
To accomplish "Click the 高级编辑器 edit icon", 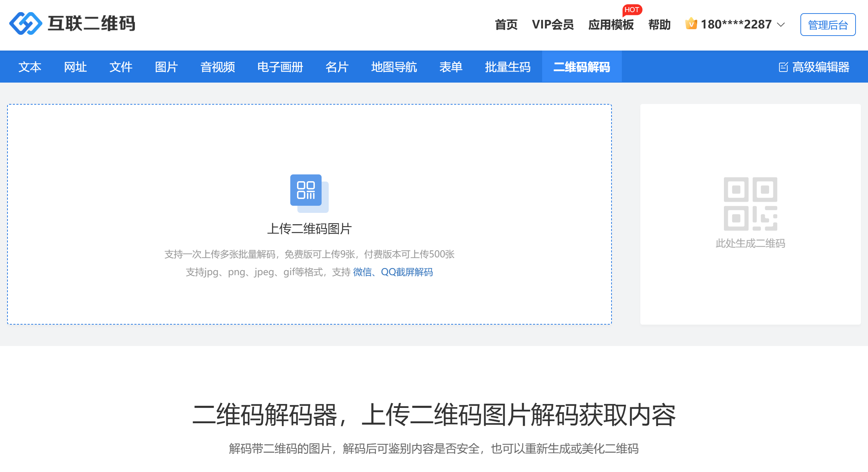I will (783, 67).
